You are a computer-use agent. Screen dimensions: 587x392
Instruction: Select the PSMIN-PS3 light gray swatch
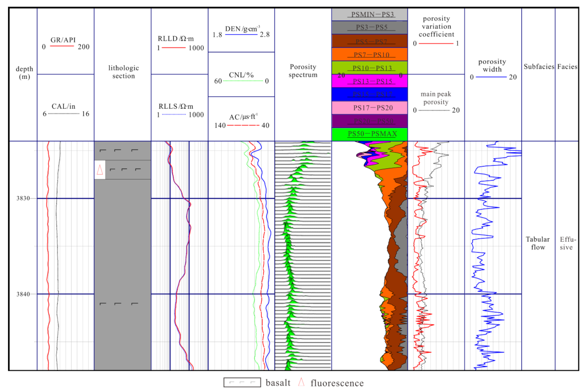tap(370, 14)
